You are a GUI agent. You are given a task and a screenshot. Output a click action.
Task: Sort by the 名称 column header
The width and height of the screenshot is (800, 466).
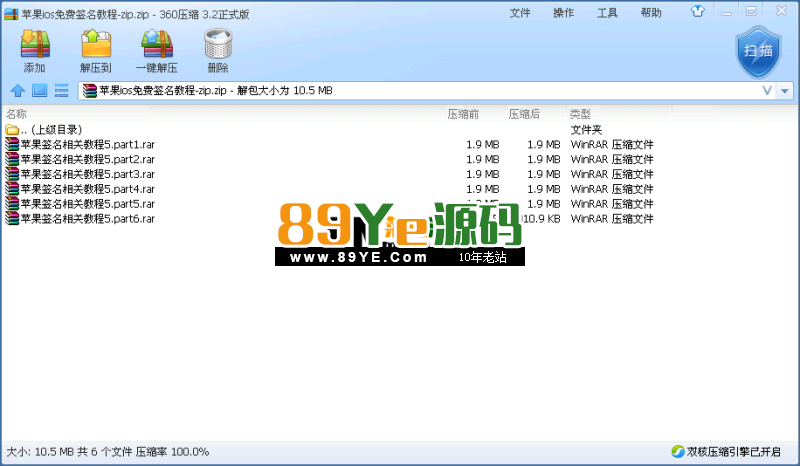coord(16,114)
